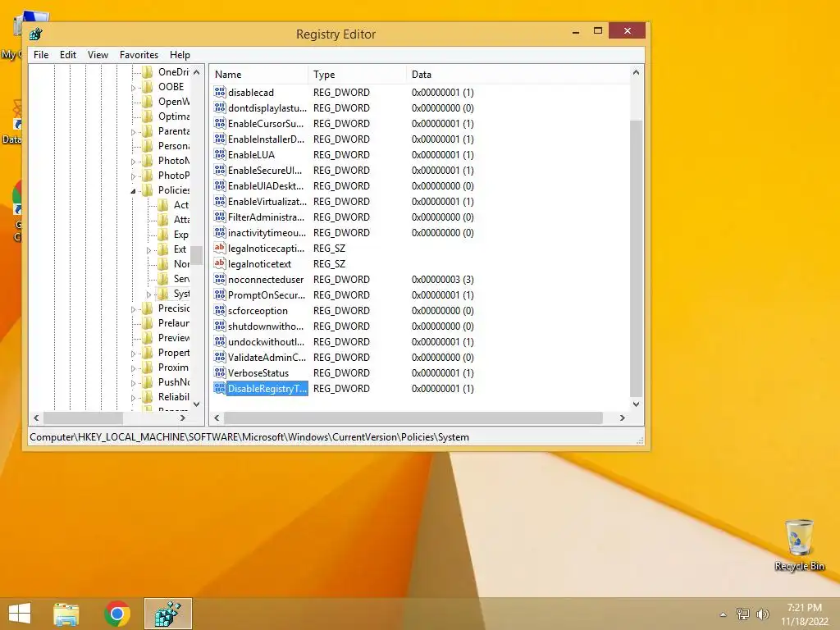Click the OOBE folder icon in tree
This screenshot has width=840, height=630.
[148, 87]
